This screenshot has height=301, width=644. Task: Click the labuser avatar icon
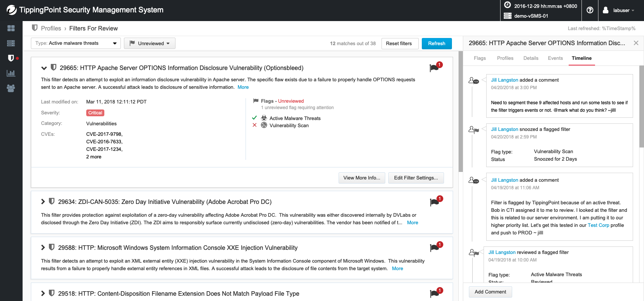[x=606, y=10]
